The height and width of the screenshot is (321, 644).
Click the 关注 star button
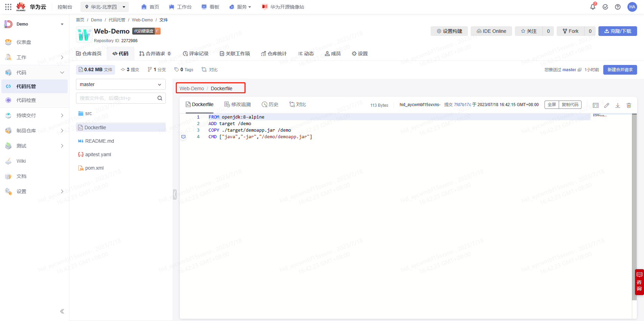tap(529, 31)
